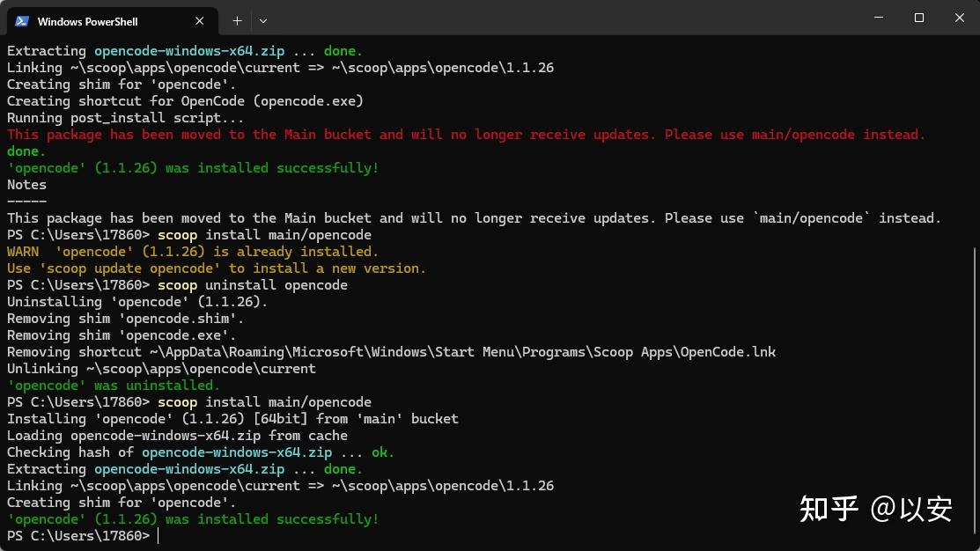The width and height of the screenshot is (980, 551).
Task: Maximize the terminal window
Action: [x=918, y=18]
